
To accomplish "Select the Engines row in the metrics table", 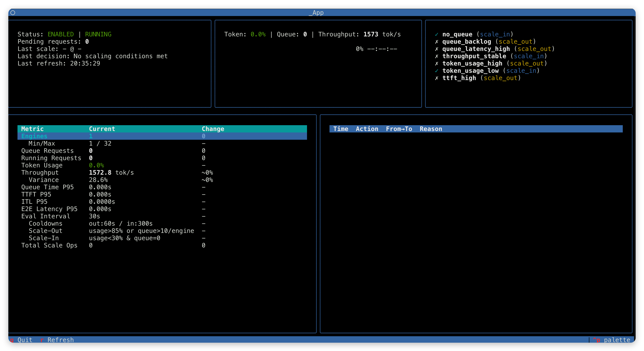I will tap(162, 136).
